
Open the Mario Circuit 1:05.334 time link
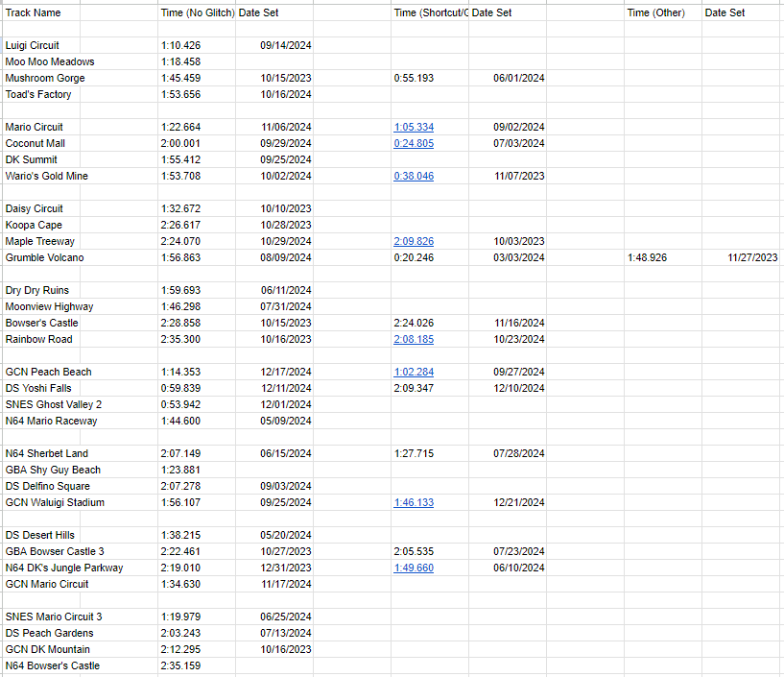click(414, 127)
